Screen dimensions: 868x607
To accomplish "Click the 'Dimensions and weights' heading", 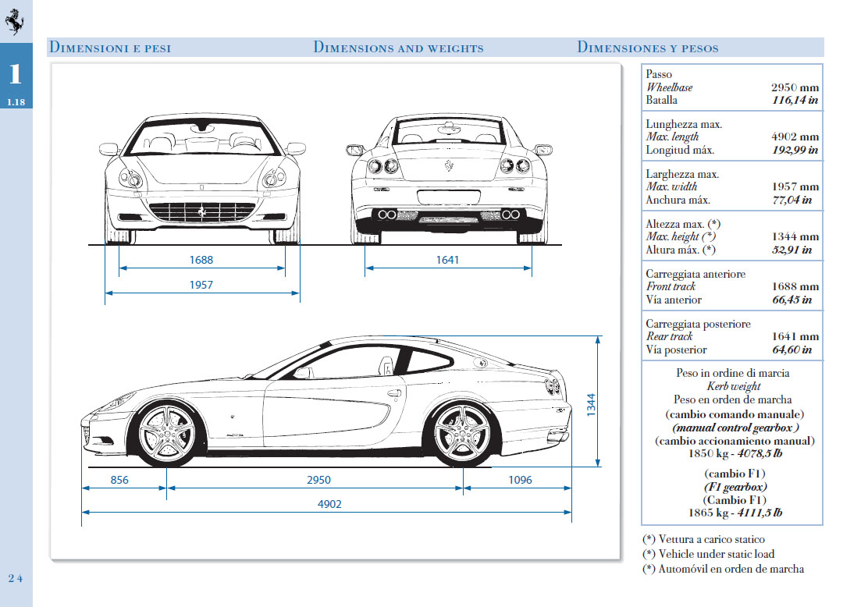I will (398, 48).
